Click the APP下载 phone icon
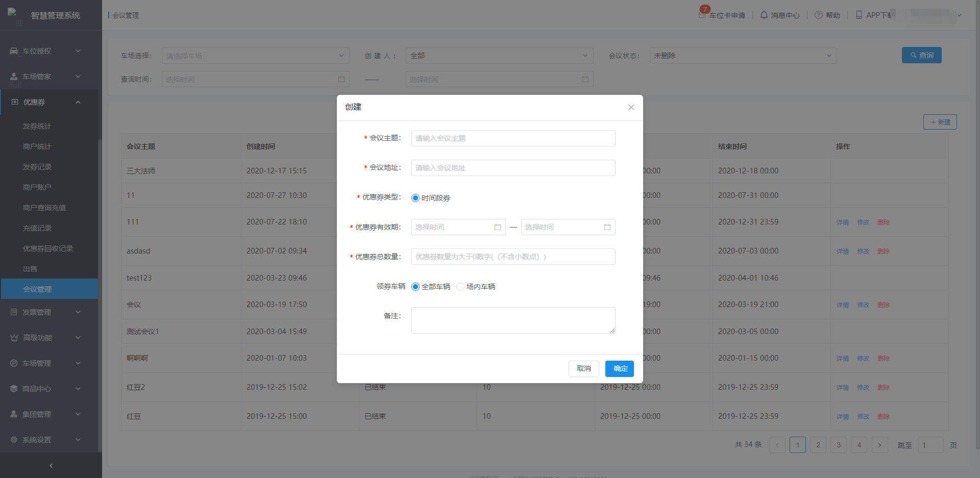Image resolution: width=980 pixels, height=478 pixels. [859, 15]
